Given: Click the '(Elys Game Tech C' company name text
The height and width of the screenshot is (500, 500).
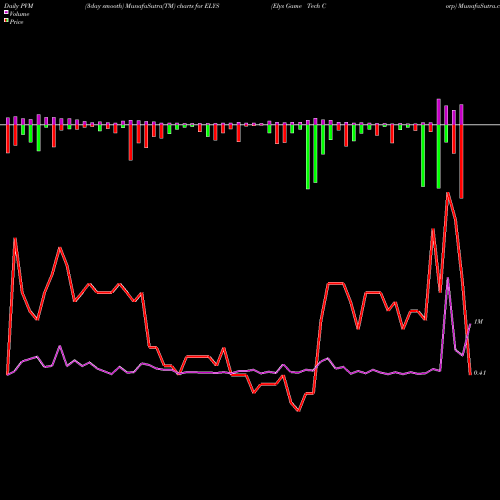Looking at the screenshot, I should 298,6.
